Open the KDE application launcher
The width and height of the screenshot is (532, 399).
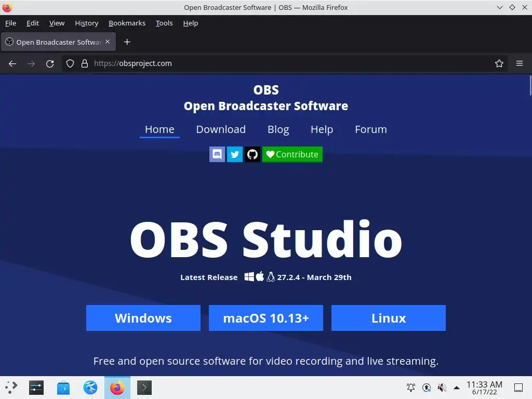(11, 388)
